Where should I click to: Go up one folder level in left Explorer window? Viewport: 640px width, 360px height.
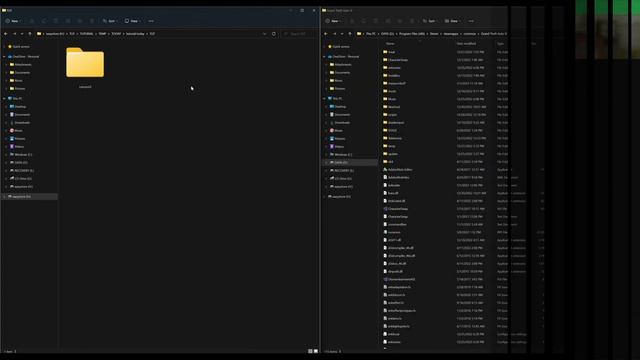(30, 34)
